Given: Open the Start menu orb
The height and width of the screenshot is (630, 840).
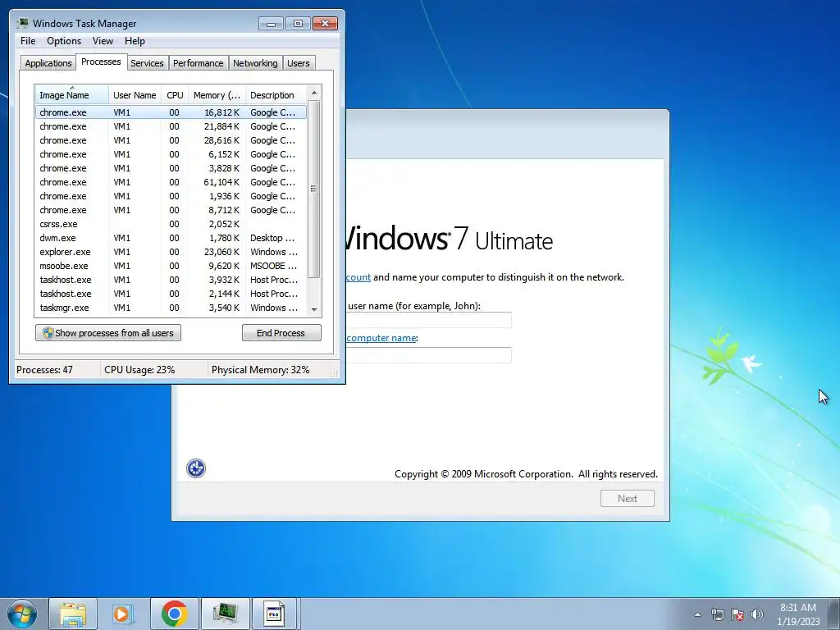Looking at the screenshot, I should 22,614.
